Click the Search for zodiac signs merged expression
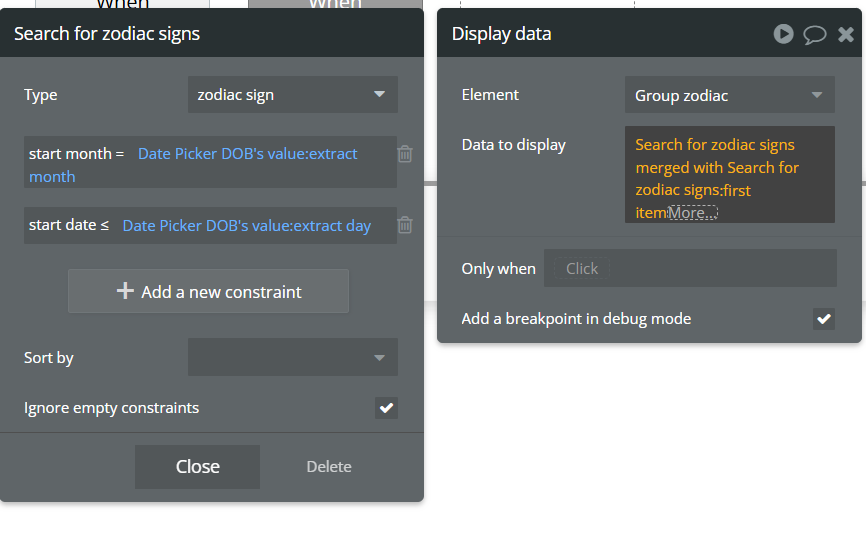Image resolution: width=866 pixels, height=548 pixels. coord(717,178)
